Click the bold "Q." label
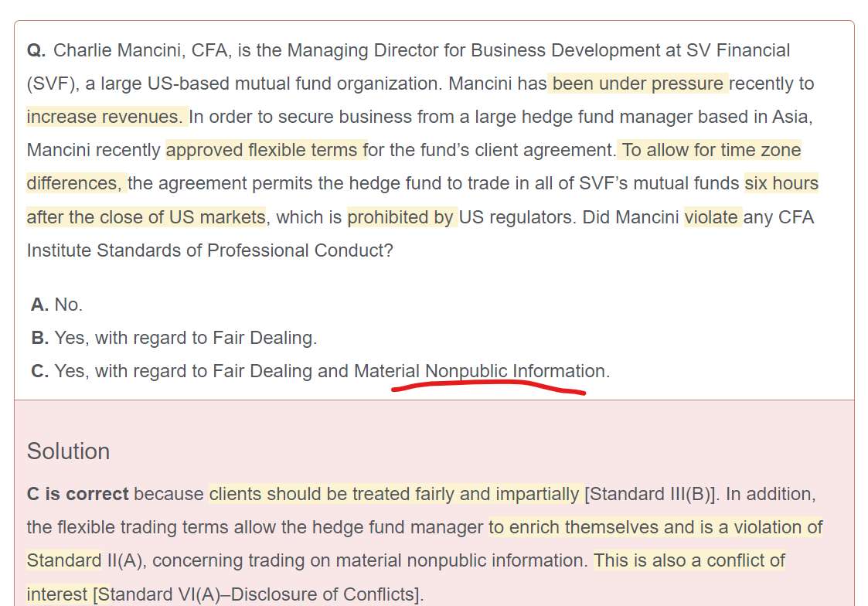Viewport: 868px width, 606px height. tap(36, 51)
